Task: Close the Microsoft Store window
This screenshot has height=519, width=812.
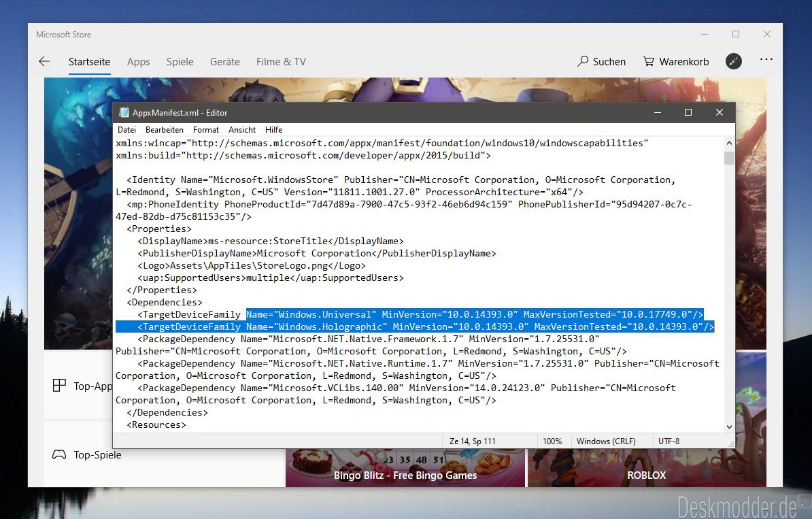Action: (x=767, y=34)
